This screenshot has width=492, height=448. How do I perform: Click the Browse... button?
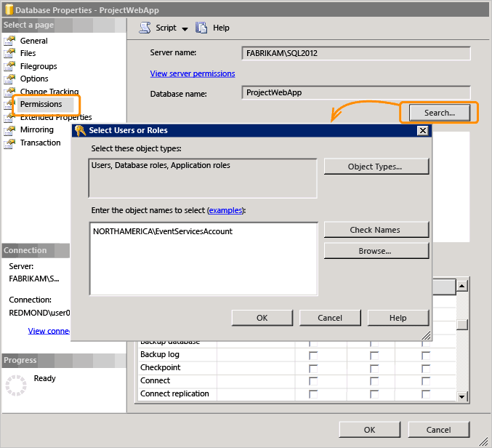[376, 251]
